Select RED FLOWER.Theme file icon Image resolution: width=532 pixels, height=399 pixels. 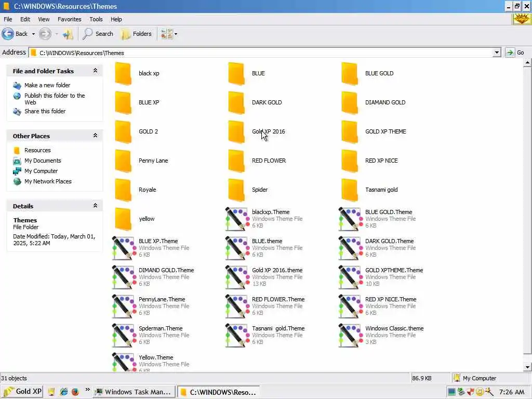point(236,307)
